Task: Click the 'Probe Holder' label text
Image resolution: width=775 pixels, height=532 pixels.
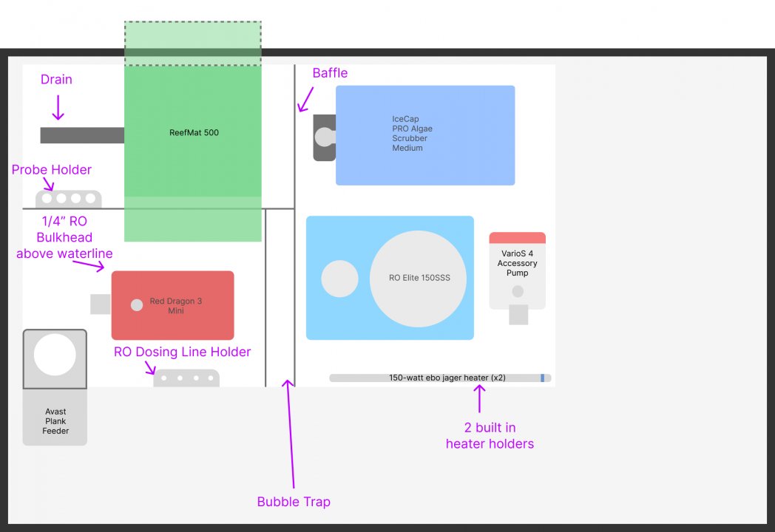Action: [52, 169]
